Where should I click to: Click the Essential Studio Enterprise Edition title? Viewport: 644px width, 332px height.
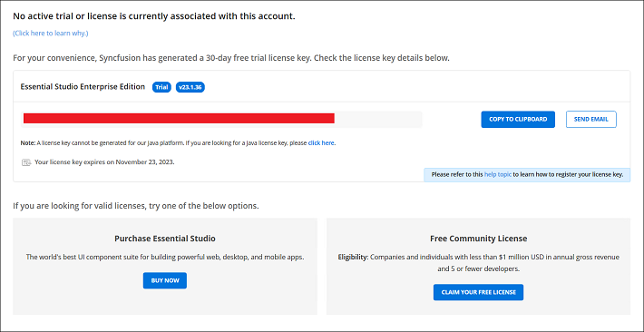[x=83, y=87]
